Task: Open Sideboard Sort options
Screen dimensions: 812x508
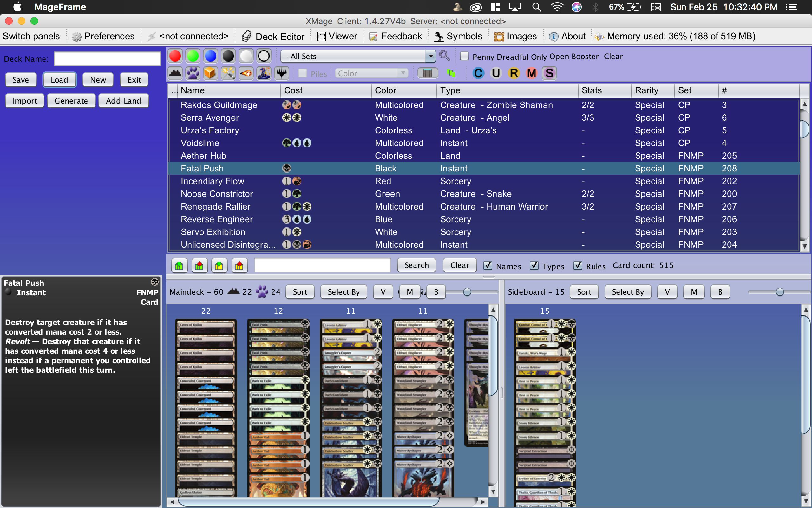Action: [x=584, y=292]
